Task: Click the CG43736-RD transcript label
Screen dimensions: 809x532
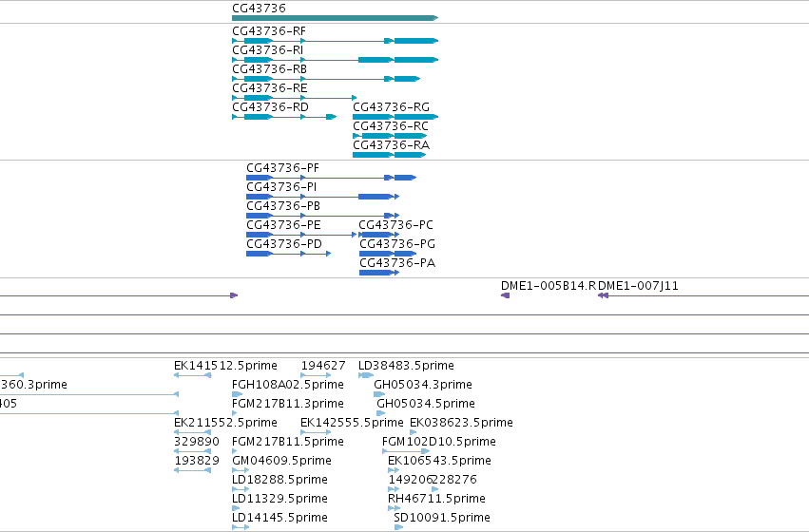Action: [270, 107]
